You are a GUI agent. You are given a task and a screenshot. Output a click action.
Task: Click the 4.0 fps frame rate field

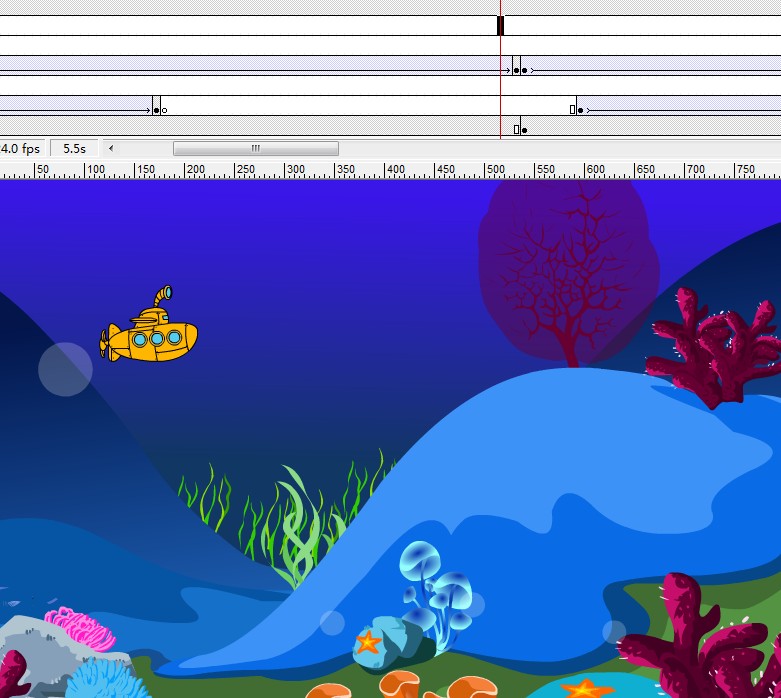(21, 148)
